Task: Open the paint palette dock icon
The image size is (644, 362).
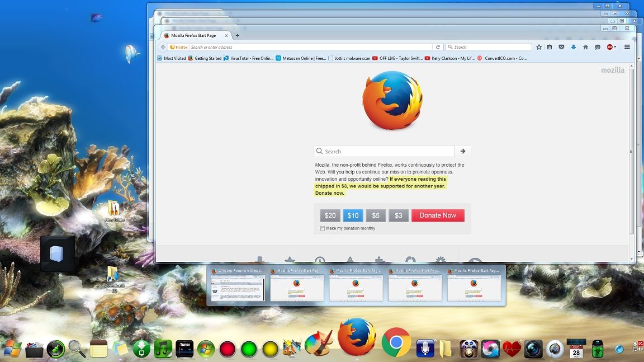Action: tap(319, 342)
